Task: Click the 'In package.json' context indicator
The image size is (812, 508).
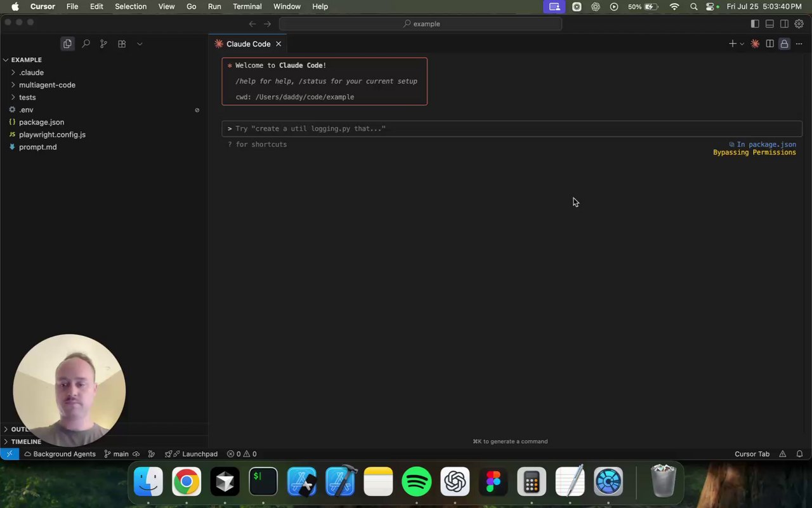Action: pyautogui.click(x=762, y=144)
